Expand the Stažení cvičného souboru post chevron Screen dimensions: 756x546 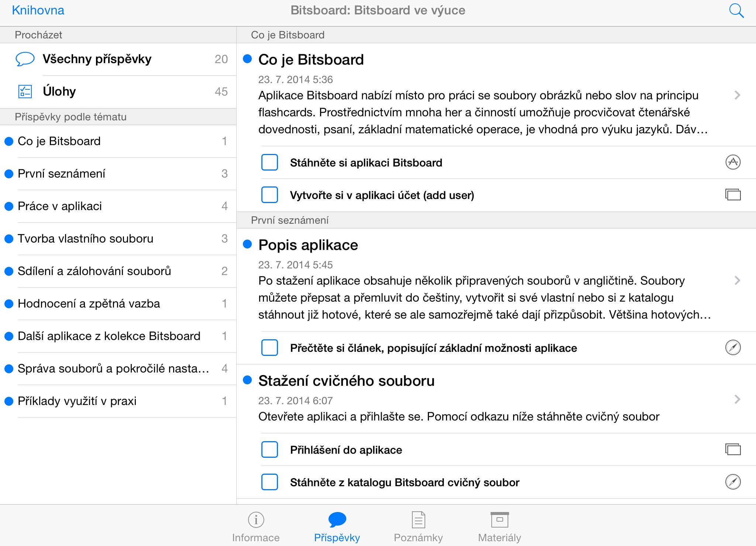pyautogui.click(x=737, y=399)
